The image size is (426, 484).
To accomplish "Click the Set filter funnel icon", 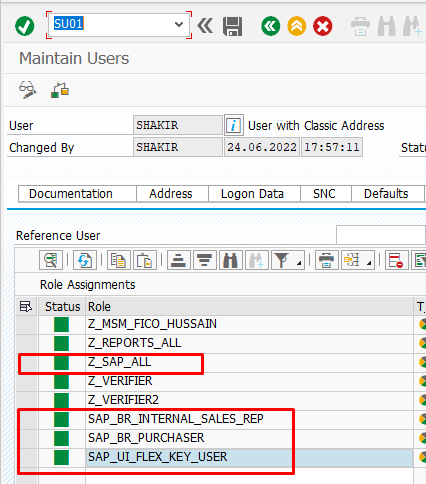I will click(x=282, y=260).
